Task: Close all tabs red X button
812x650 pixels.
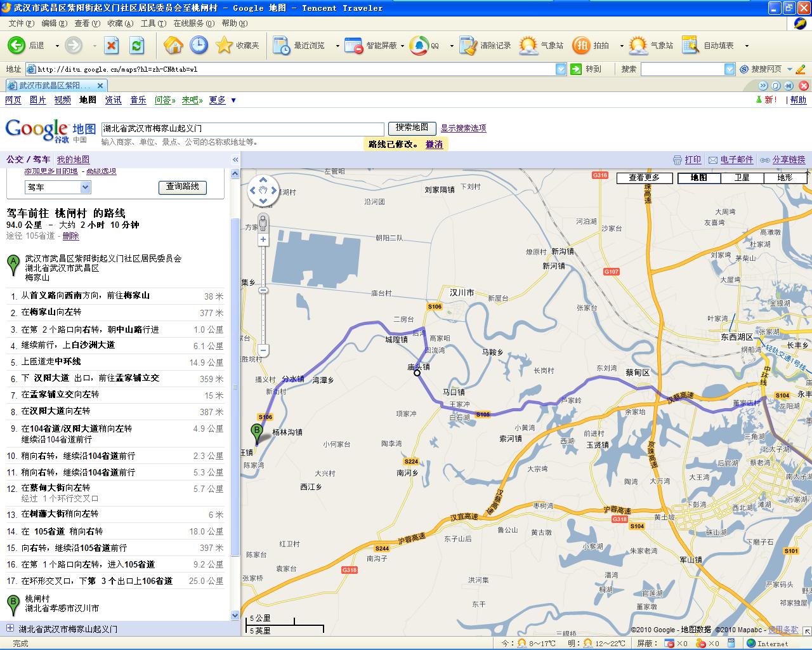Action: click(x=804, y=85)
